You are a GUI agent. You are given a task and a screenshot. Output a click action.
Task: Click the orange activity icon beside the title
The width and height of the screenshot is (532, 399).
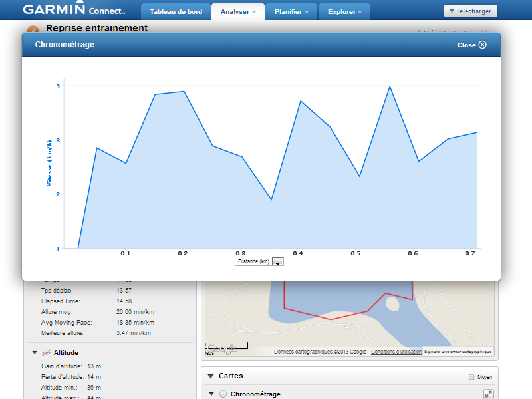[33, 30]
